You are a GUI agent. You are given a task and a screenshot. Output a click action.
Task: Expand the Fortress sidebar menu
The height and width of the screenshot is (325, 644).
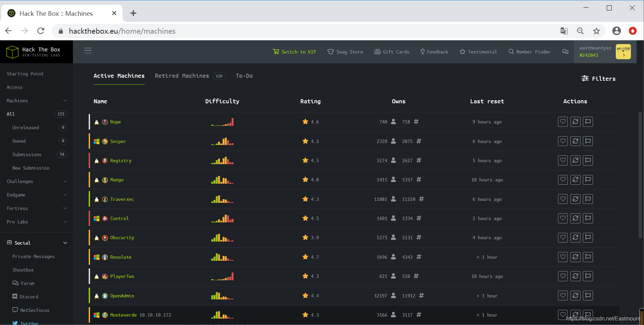(36, 208)
